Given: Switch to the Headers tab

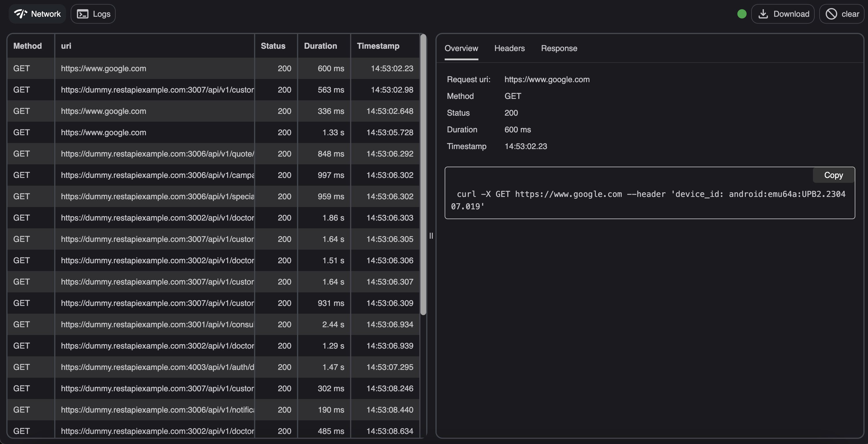Looking at the screenshot, I should pos(509,48).
